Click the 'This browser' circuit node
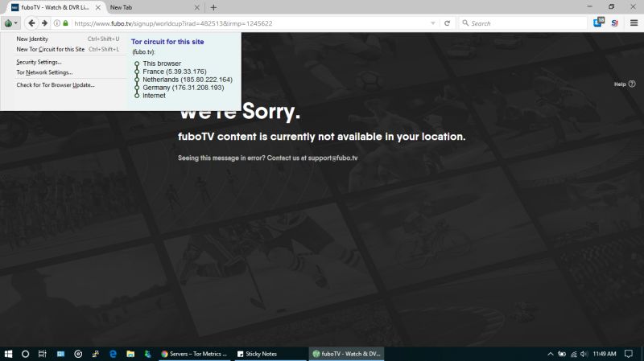The height and width of the screenshot is (361, 644). coord(162,64)
